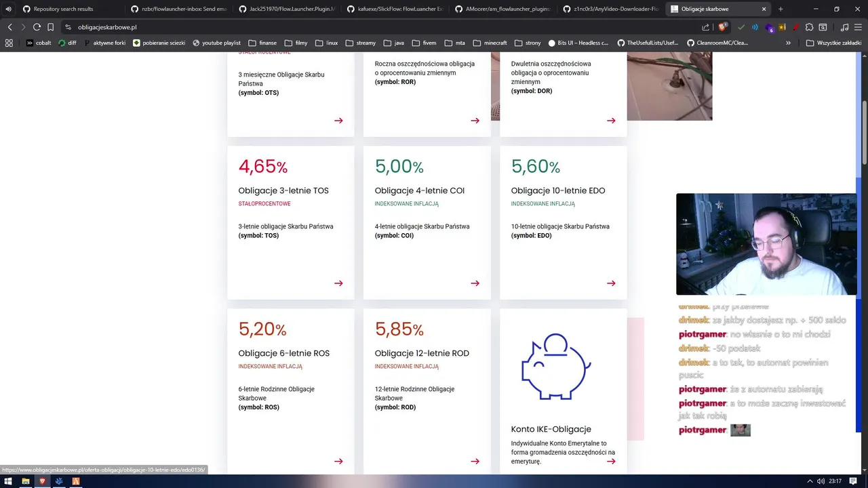
Task: Click the orange app icon on the taskbar
Action: click(75, 481)
